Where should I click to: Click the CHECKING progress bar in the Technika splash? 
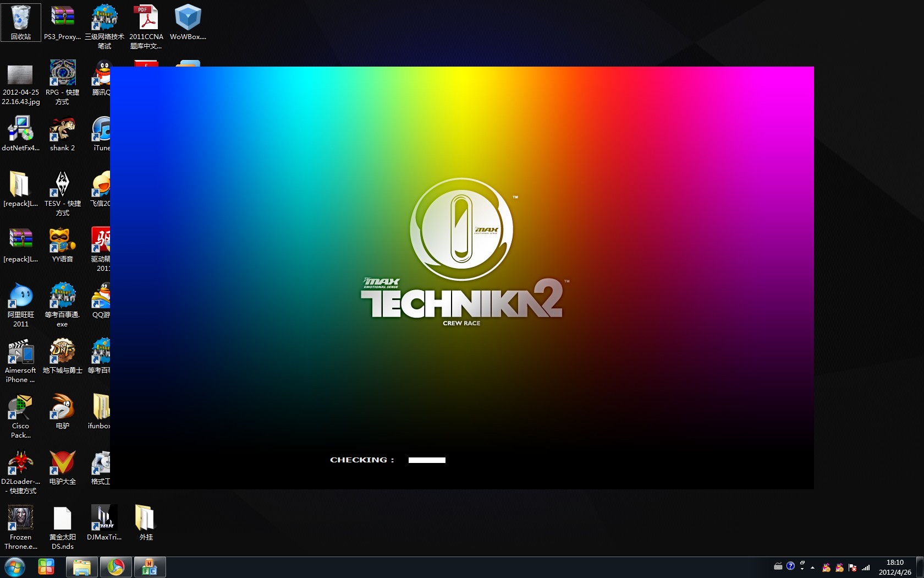pyautogui.click(x=427, y=460)
